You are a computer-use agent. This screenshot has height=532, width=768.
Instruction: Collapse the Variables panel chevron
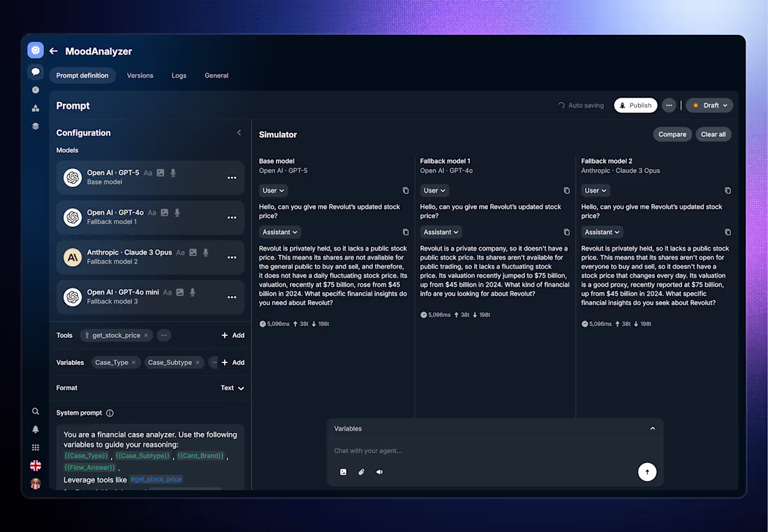(x=652, y=429)
